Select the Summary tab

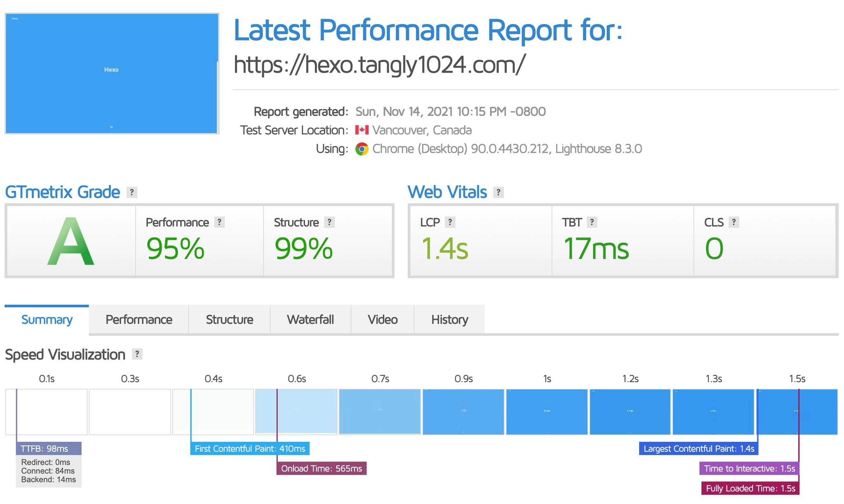[47, 320]
